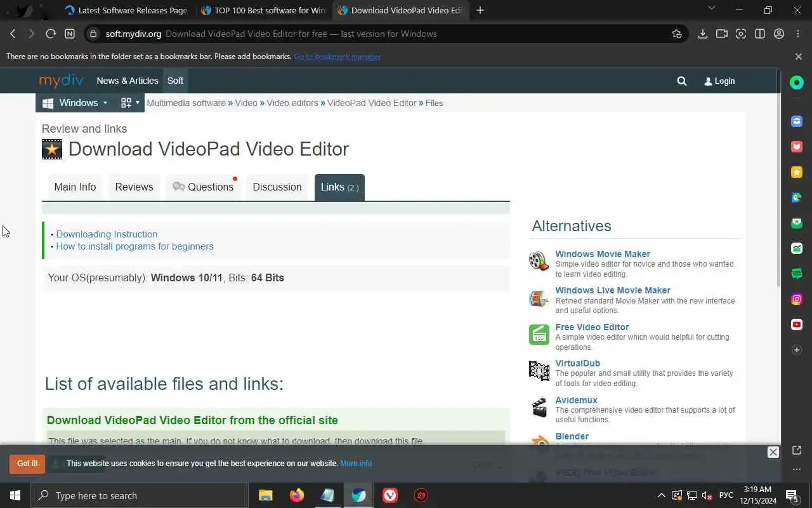Viewport: 812px width, 508px height.
Task: Accept cookies with Got it! button
Action: coord(27,464)
